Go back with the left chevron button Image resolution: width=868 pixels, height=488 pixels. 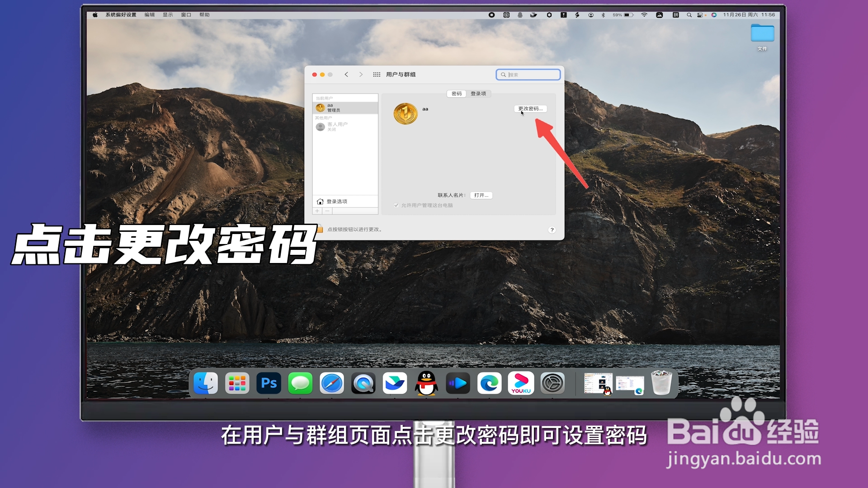[x=346, y=75]
